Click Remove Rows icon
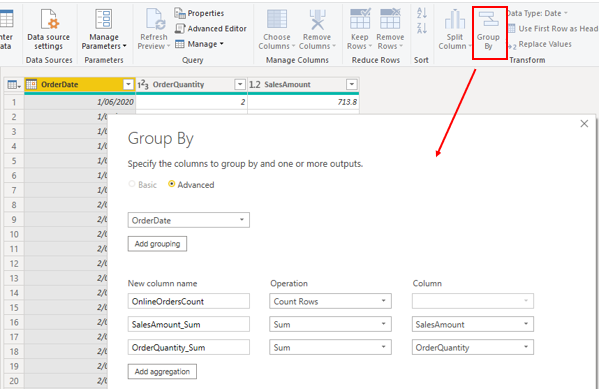This screenshot has height=389, width=601. (x=390, y=18)
